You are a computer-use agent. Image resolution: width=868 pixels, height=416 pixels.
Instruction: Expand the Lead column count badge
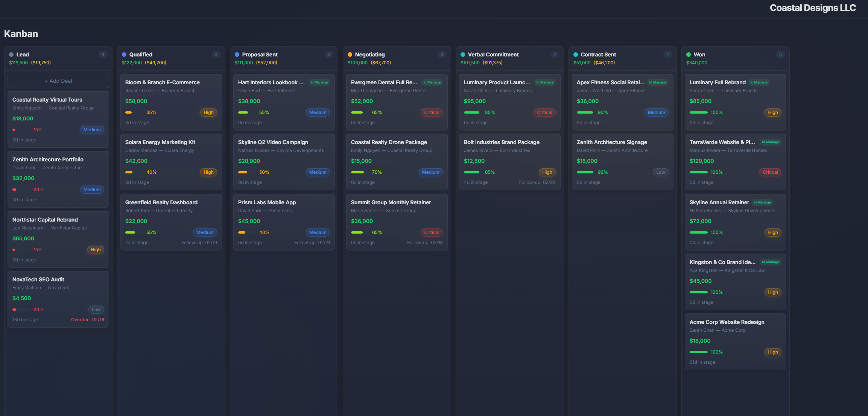[103, 54]
